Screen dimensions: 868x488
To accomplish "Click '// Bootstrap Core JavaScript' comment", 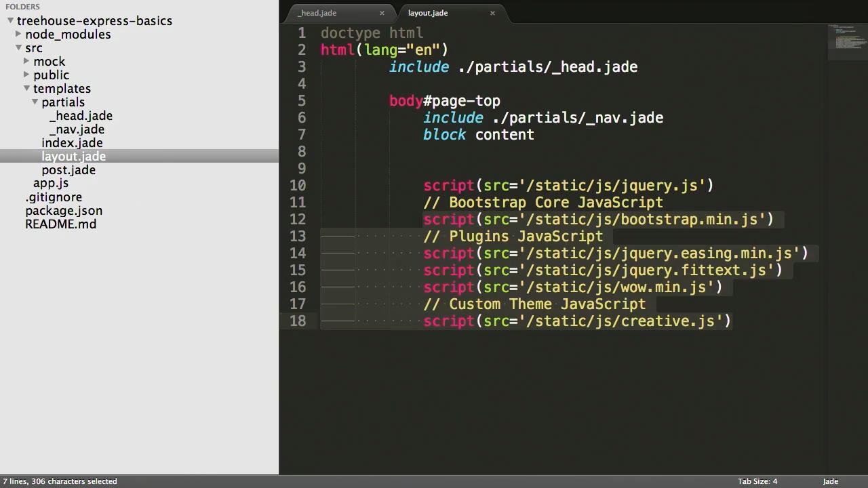I will [x=543, y=203].
